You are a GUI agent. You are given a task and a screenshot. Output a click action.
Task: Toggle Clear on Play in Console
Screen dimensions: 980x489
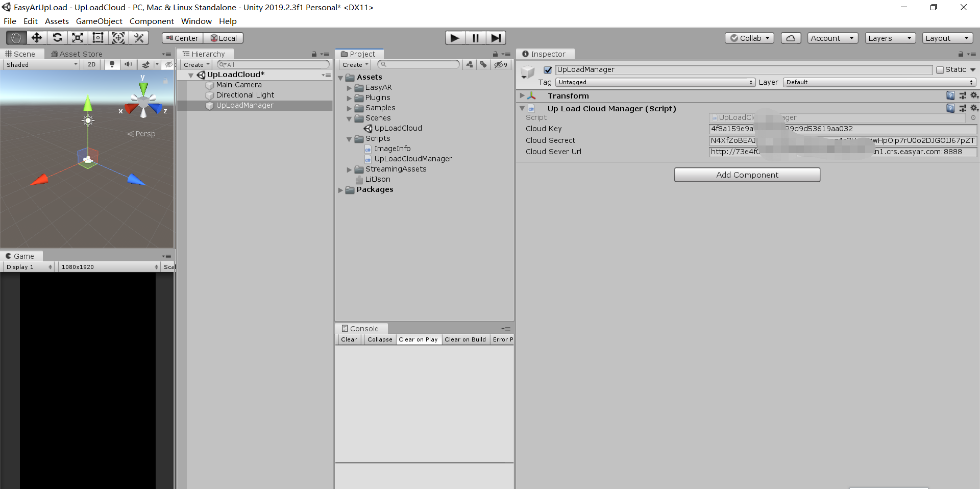click(x=418, y=339)
